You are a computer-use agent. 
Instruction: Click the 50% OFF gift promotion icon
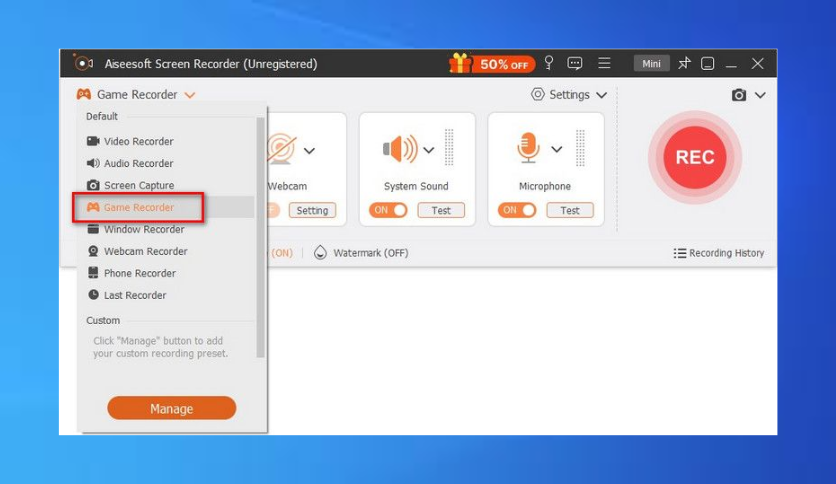(x=491, y=64)
